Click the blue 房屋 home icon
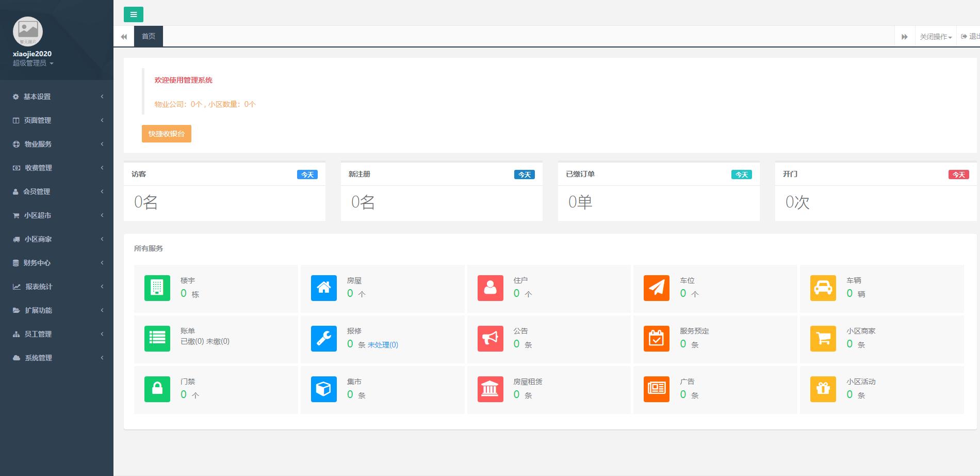The height and width of the screenshot is (476, 980). pos(324,288)
